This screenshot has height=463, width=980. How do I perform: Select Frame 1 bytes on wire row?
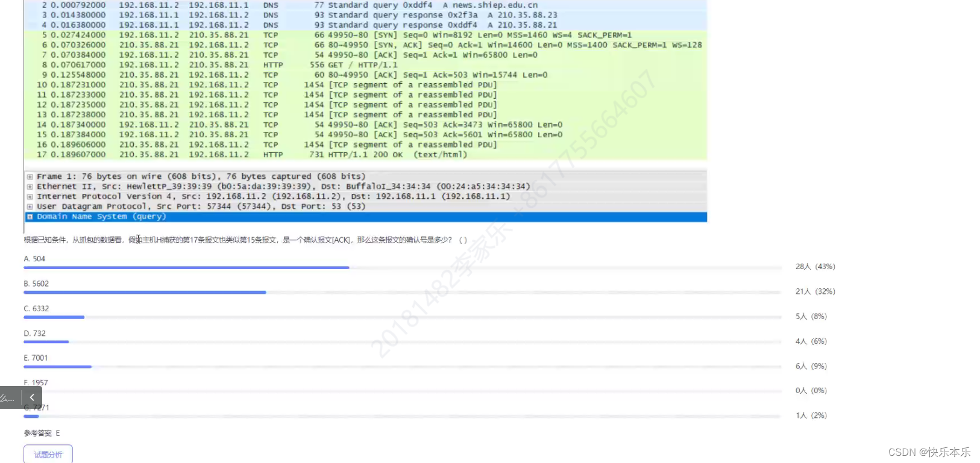point(365,176)
